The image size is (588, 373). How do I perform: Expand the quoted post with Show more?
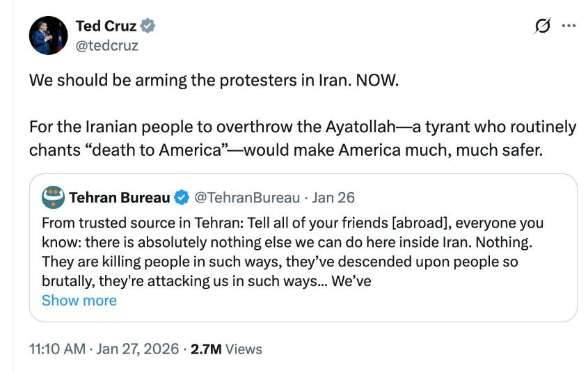point(79,301)
